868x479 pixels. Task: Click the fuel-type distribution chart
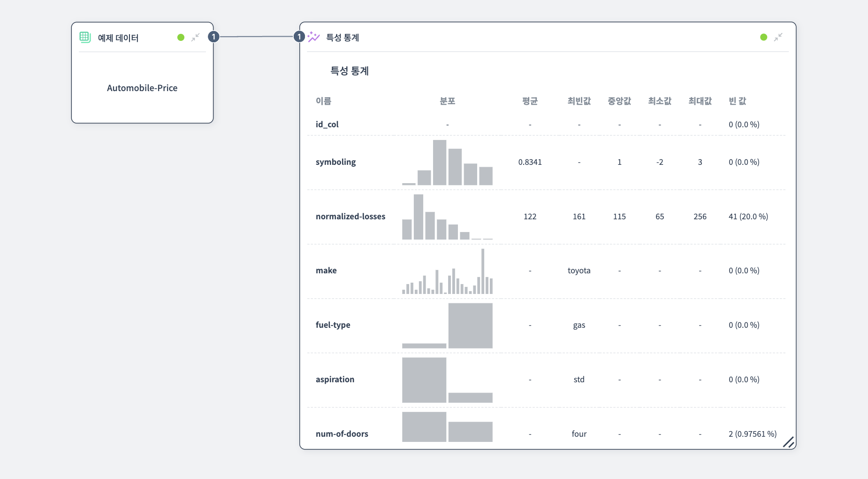447,325
